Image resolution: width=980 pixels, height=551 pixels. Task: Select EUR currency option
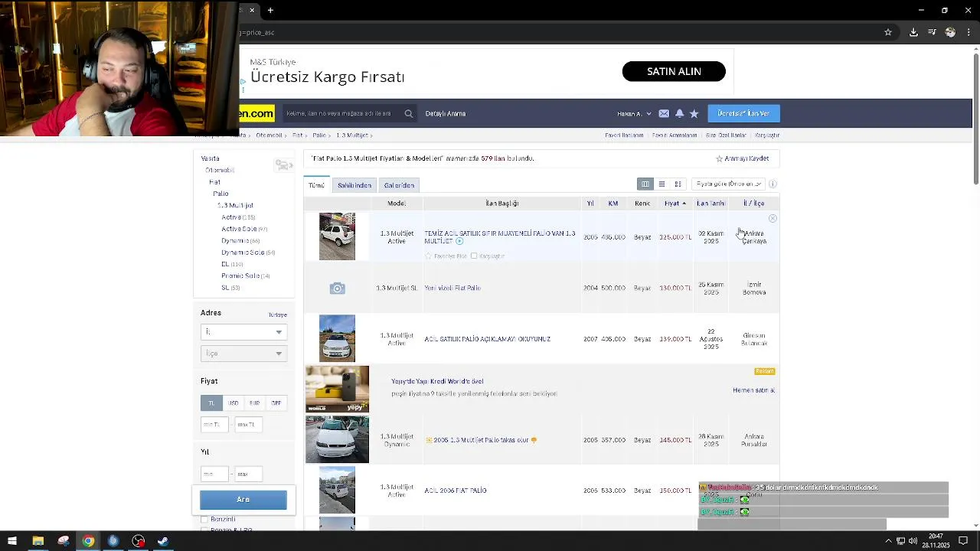pos(254,403)
